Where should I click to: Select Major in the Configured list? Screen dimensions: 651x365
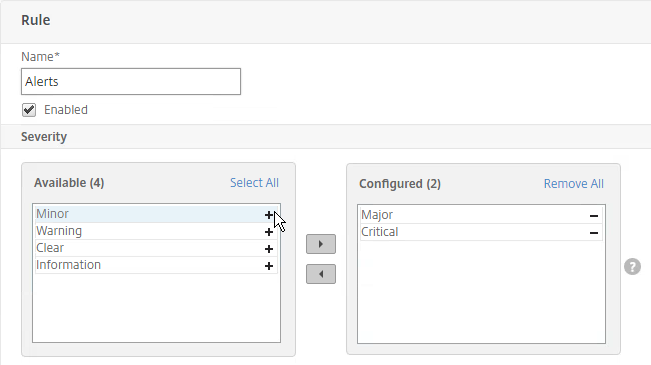click(x=481, y=215)
